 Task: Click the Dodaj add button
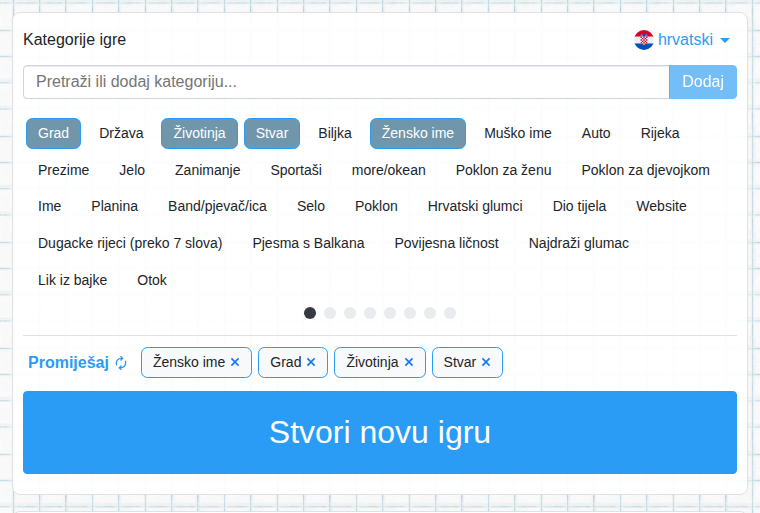tap(703, 82)
